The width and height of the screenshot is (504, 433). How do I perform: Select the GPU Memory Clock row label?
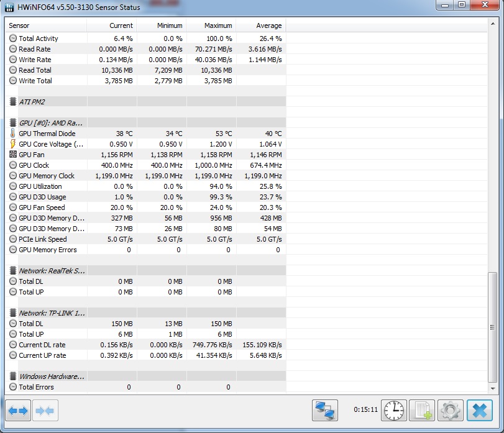point(46,176)
